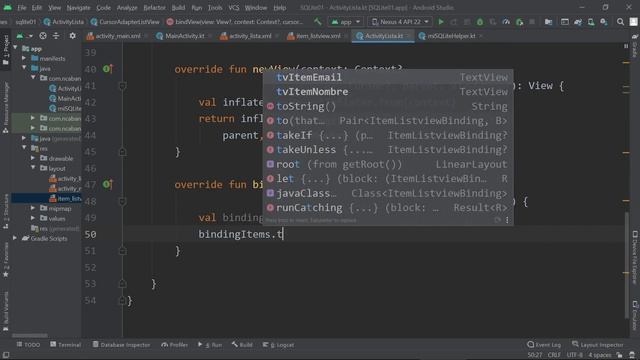Run the app with the green play button
The width and height of the screenshot is (640, 360).
point(441,22)
